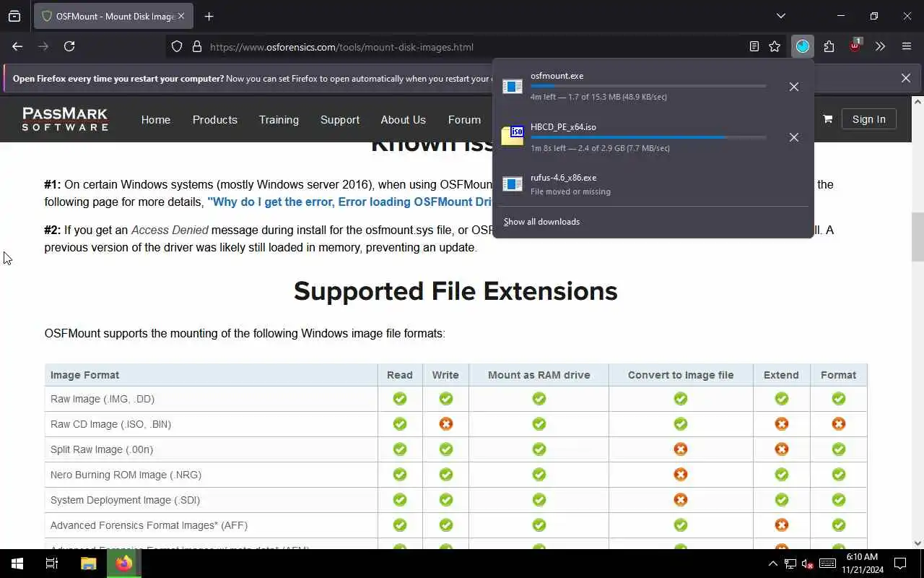
Task: Open the Support menu
Action: [340, 120]
